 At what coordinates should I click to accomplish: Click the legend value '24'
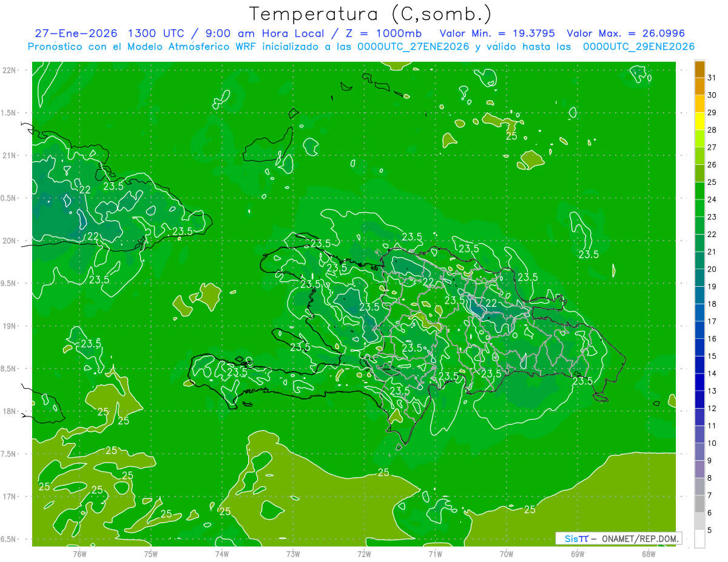712,199
